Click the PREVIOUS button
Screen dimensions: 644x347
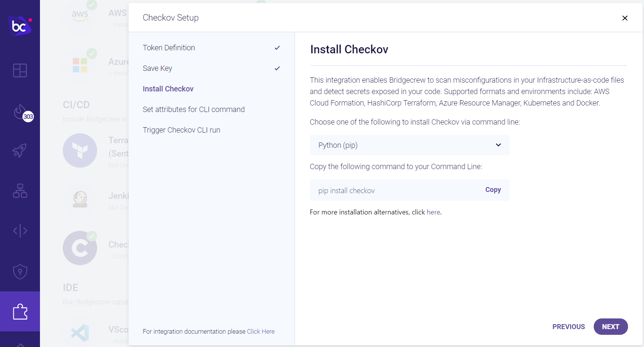568,327
